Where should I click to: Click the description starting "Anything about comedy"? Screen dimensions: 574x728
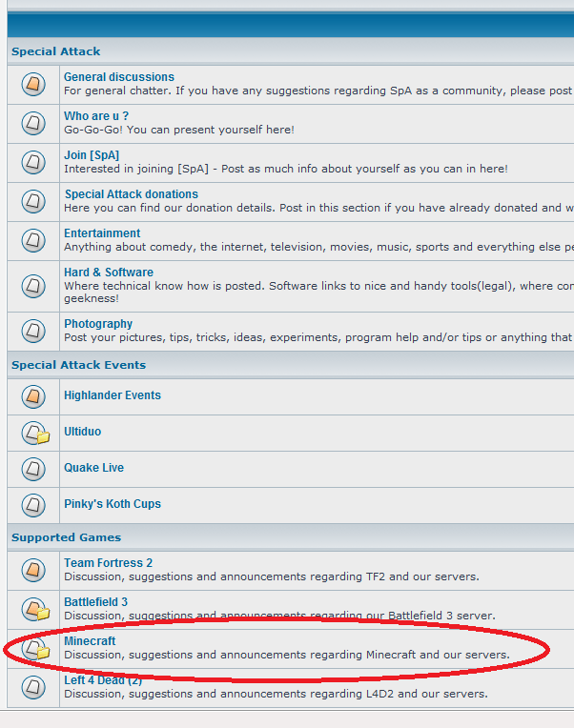pyautogui.click(x=318, y=247)
